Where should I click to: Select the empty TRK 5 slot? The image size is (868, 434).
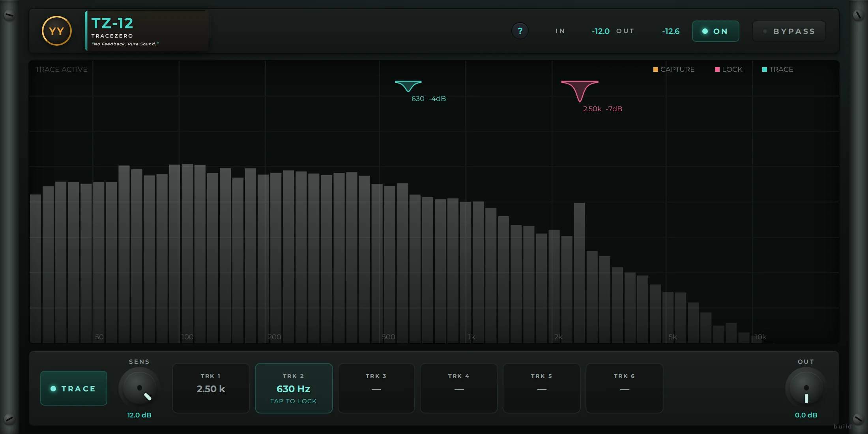[x=542, y=388]
